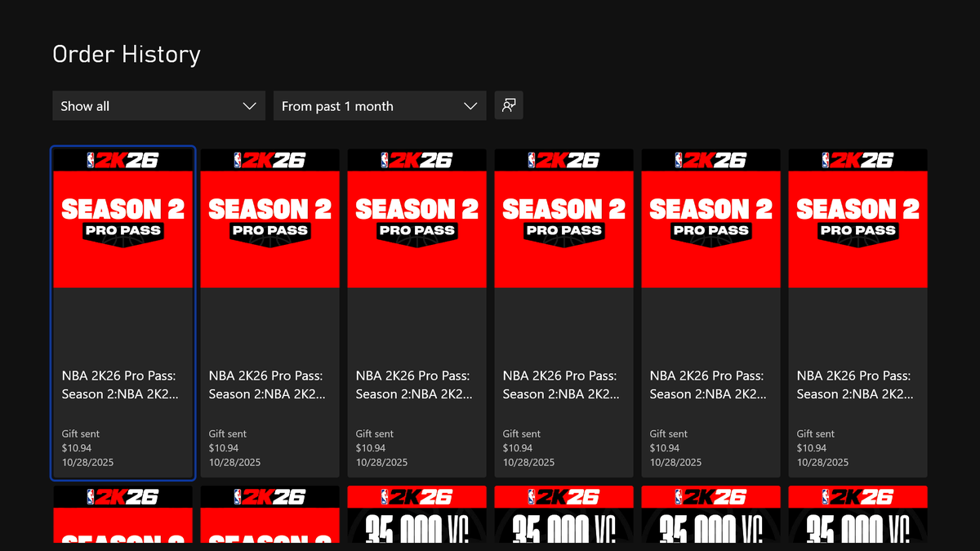Open the "Show all" filter dropdown

click(158, 106)
